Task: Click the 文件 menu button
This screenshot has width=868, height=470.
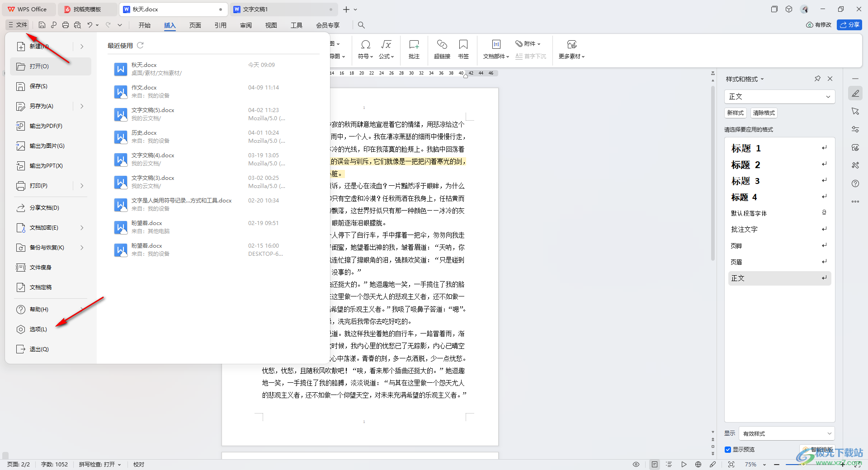Action: click(18, 25)
